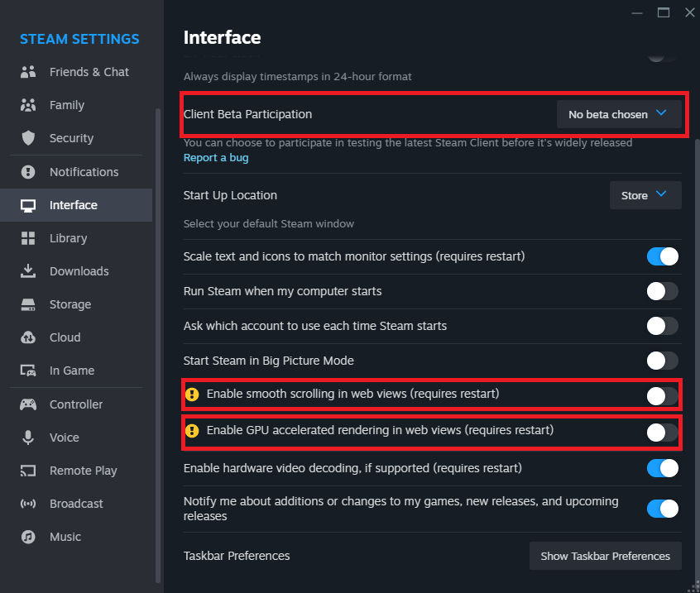Click the settings content vertical scrollbar
Image resolution: width=700 pixels, height=593 pixels.
click(696, 331)
